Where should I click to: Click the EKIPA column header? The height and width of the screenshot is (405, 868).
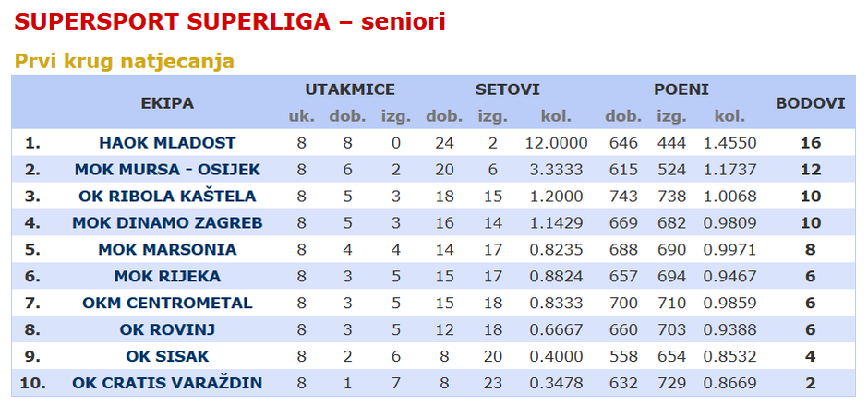click(x=167, y=103)
